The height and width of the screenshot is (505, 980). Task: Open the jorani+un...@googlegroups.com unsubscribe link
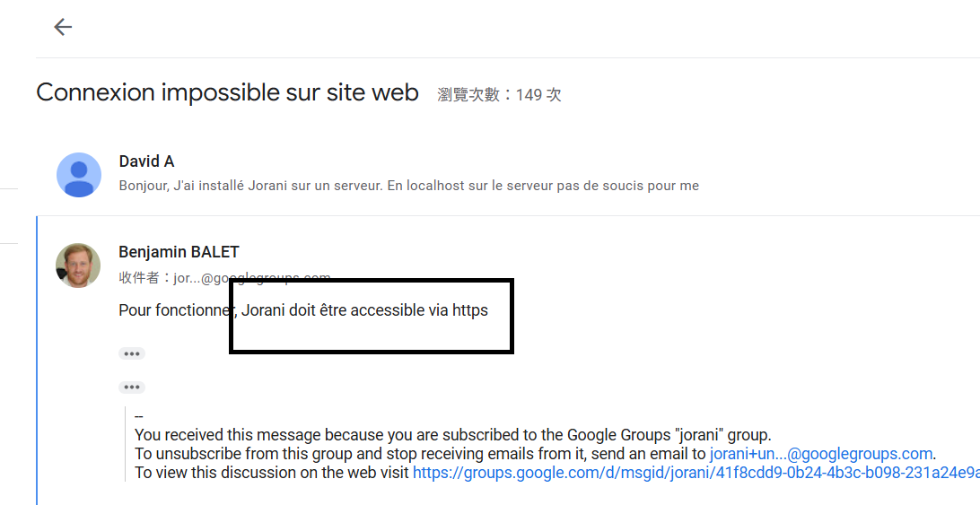pyautogui.click(x=821, y=454)
